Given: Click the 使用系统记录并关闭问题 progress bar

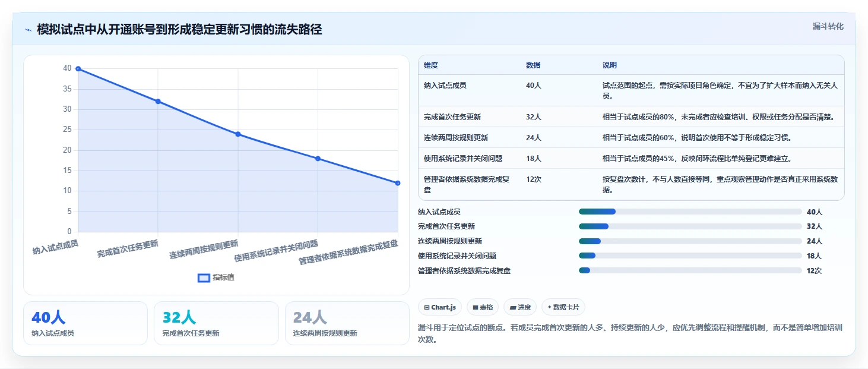Looking at the screenshot, I should (690, 256).
